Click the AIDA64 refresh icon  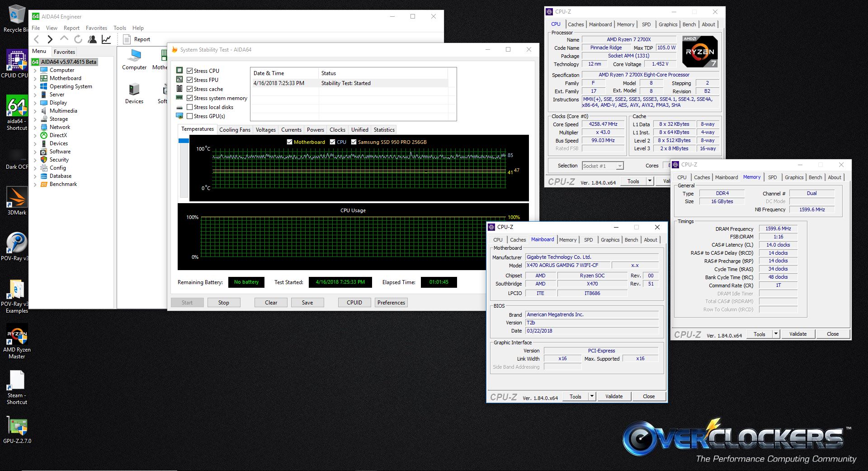point(78,39)
